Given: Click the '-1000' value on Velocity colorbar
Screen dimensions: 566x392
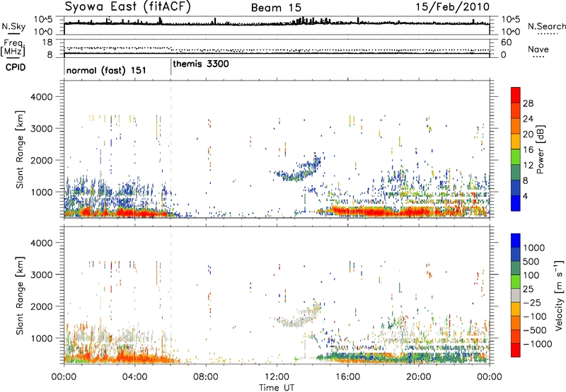Looking at the screenshot, I should [x=538, y=344].
